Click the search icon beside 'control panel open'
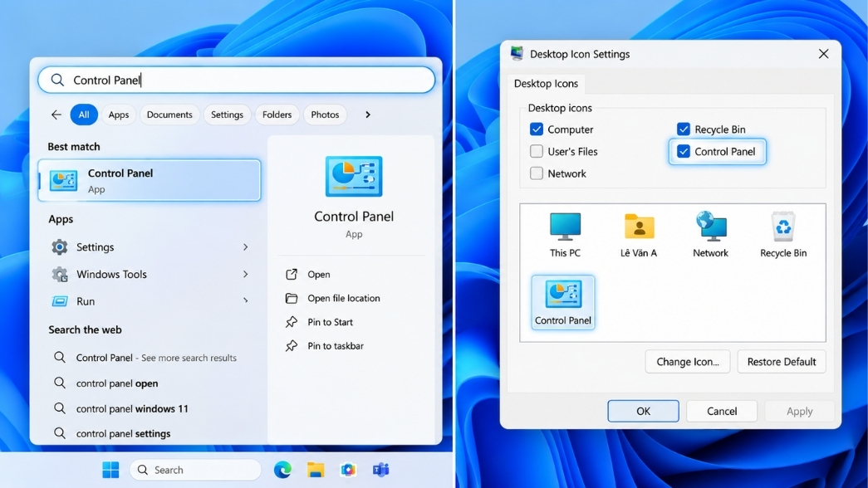 tap(59, 383)
